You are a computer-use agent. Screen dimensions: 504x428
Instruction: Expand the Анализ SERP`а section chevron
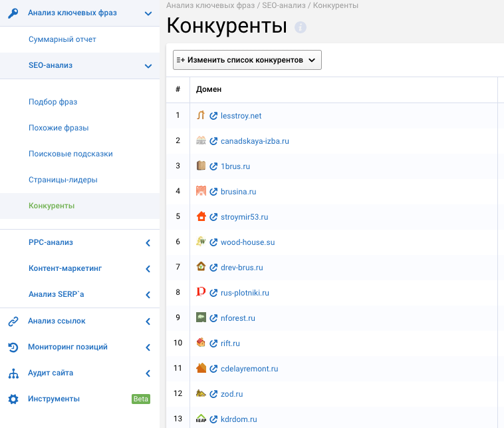(x=148, y=295)
